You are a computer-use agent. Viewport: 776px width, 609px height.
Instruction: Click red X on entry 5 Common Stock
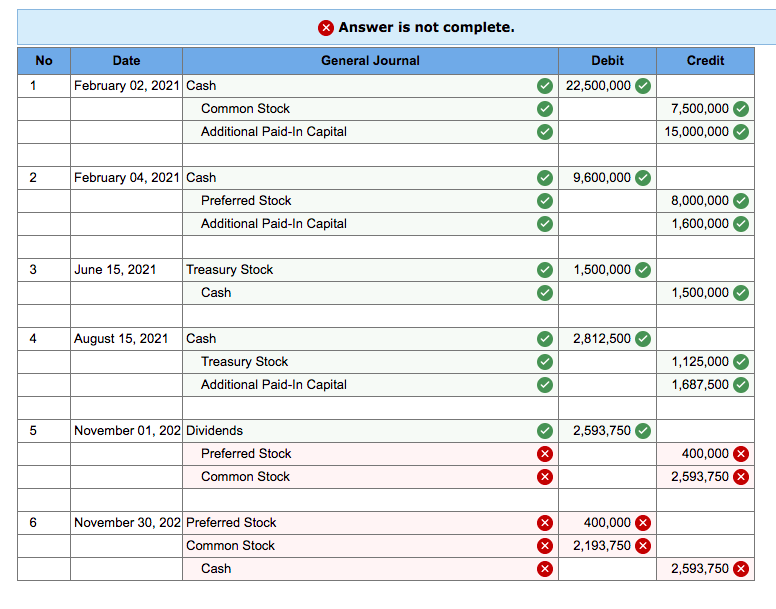pos(545,477)
